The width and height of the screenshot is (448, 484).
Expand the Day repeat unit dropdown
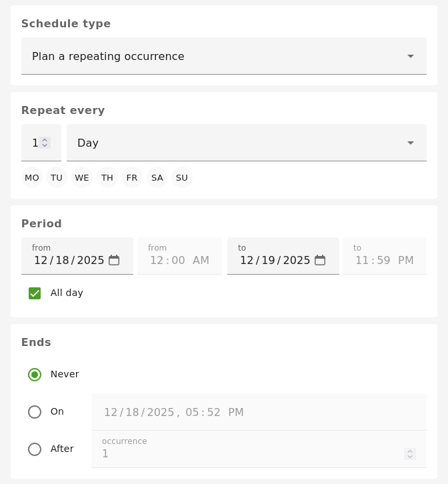click(x=247, y=143)
